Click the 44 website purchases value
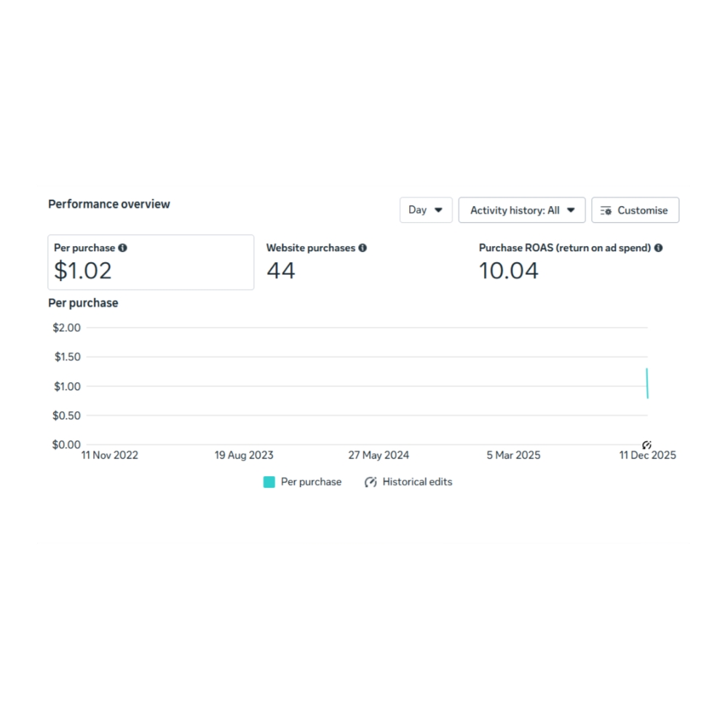Screen dimensions: 728x728 [x=281, y=271]
